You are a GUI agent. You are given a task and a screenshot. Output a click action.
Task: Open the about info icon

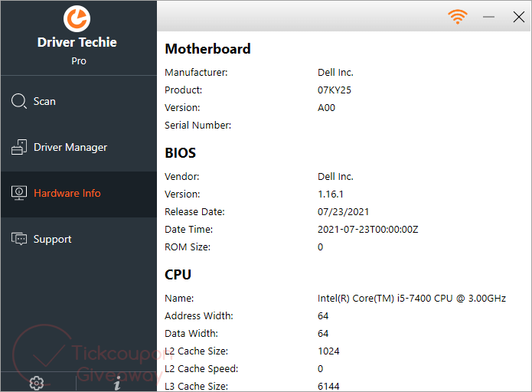click(117, 383)
